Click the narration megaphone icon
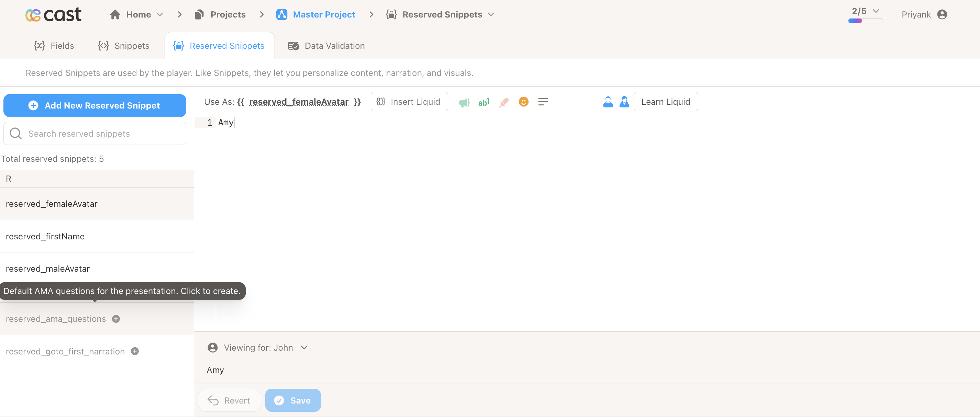The height and width of the screenshot is (419, 980). pyautogui.click(x=464, y=102)
